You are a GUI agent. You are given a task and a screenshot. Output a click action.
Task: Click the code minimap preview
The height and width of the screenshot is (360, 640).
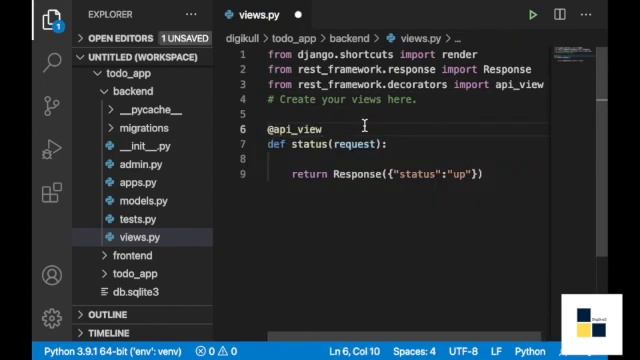point(573,55)
